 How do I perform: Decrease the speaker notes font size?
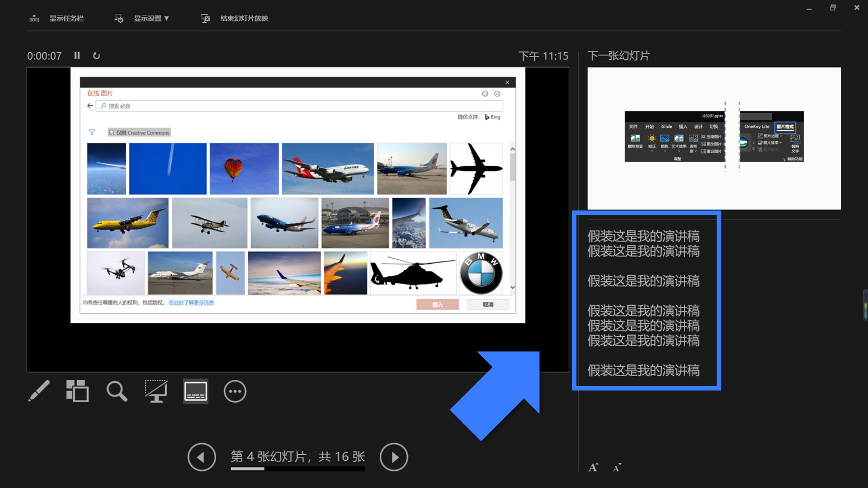pos(616,467)
